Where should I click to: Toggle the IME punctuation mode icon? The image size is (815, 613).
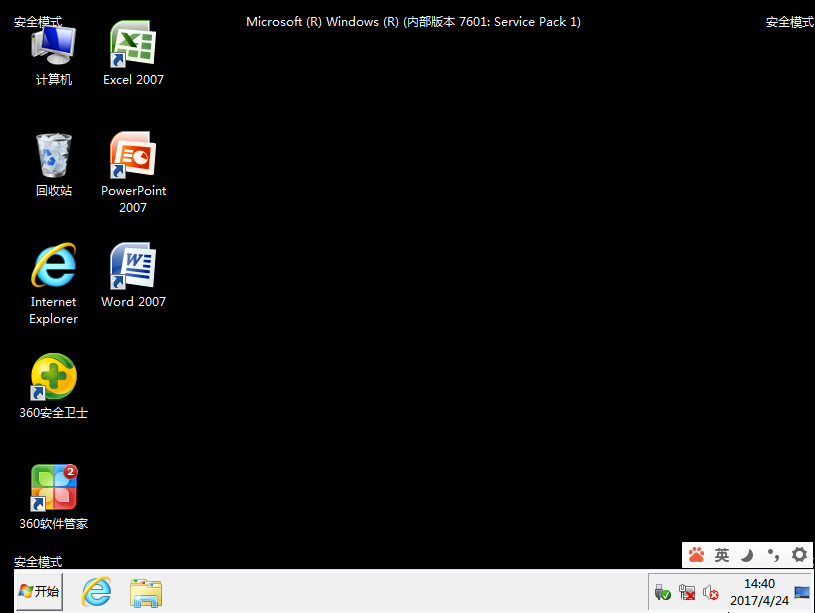[x=773, y=555]
